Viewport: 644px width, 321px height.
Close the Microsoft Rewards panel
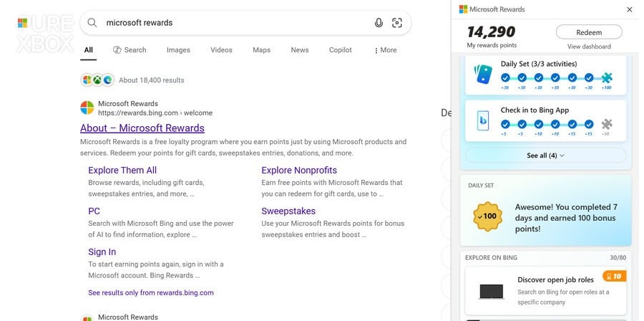click(x=630, y=9)
